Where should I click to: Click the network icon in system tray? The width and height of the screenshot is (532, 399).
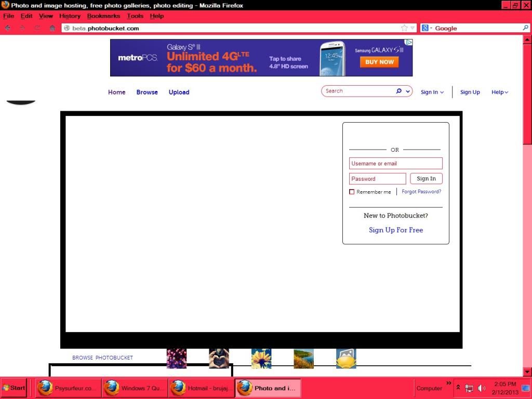point(469,388)
